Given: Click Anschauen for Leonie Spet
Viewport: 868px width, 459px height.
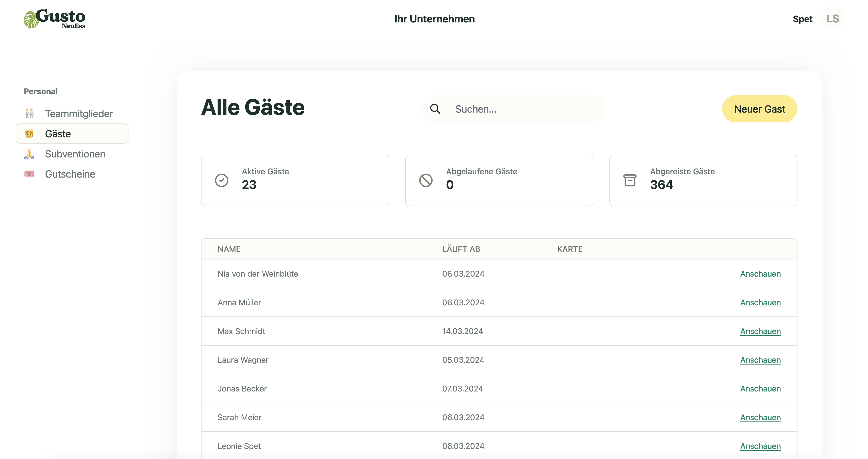Looking at the screenshot, I should click(x=760, y=446).
